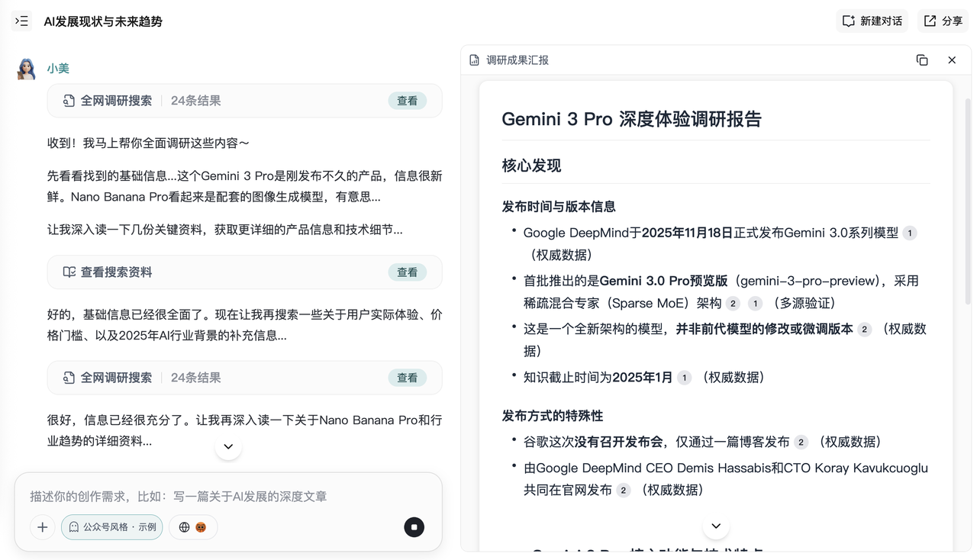Click the scroll-down chevron in chat
The height and width of the screenshot is (560, 977).
point(228,446)
